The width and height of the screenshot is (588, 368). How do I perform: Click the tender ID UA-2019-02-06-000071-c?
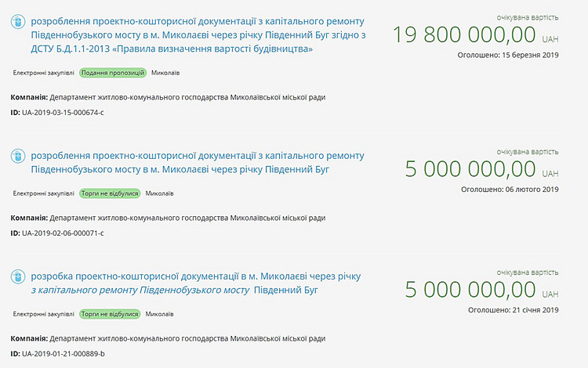[x=63, y=233]
